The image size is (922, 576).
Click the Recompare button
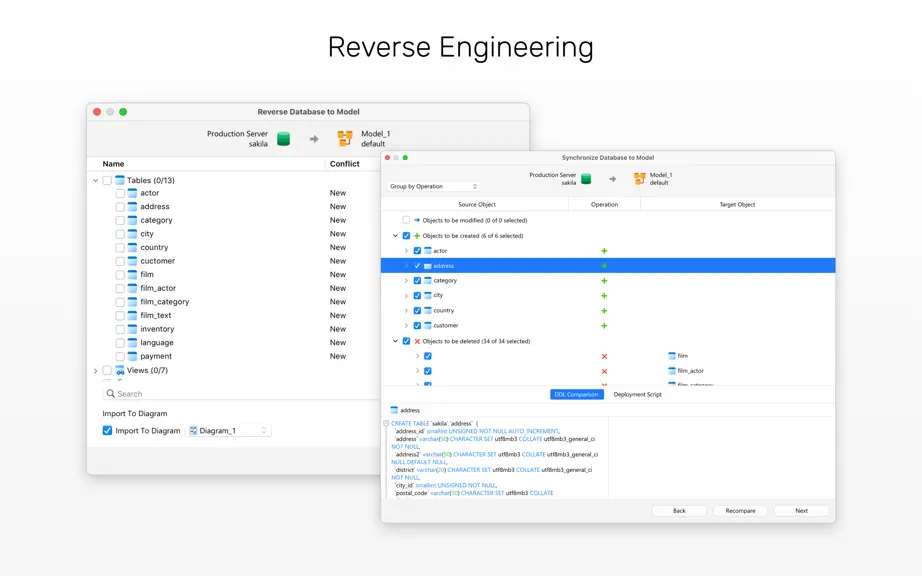[740, 511]
